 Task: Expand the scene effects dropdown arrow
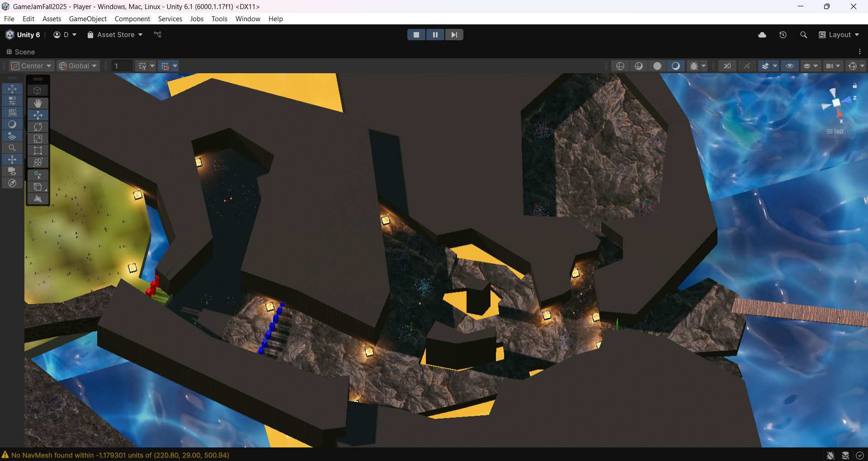pos(775,66)
